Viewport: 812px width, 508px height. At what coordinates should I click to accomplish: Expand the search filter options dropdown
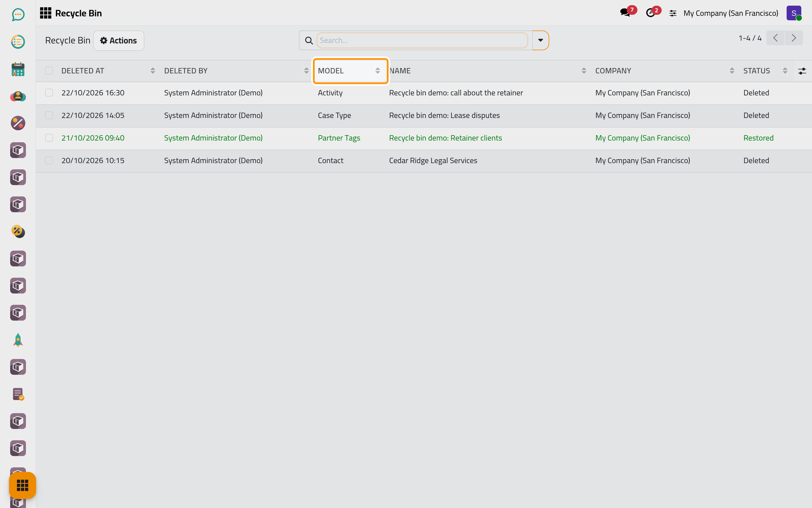pos(540,40)
